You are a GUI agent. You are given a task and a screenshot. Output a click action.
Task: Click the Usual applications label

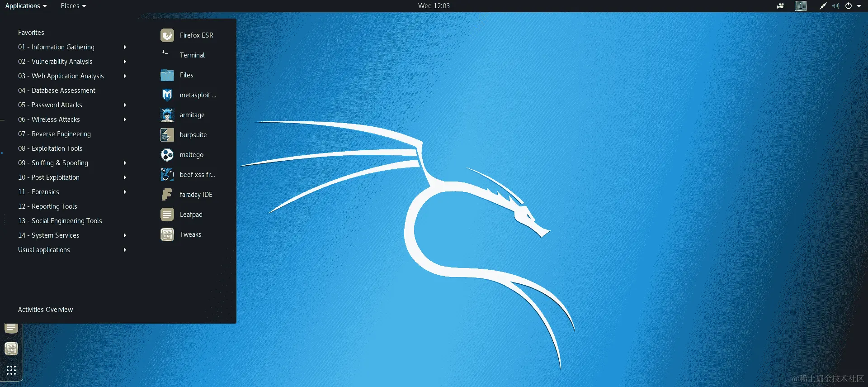pyautogui.click(x=44, y=250)
